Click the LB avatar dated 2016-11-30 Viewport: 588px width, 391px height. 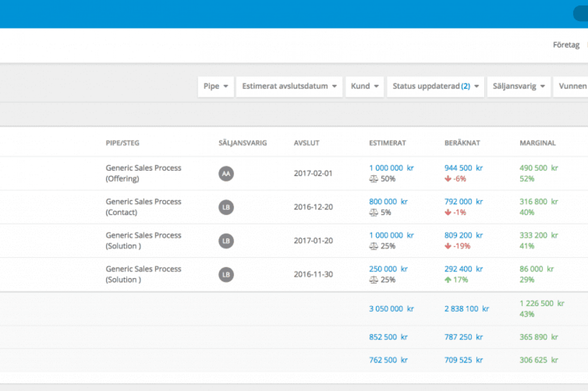point(226,274)
